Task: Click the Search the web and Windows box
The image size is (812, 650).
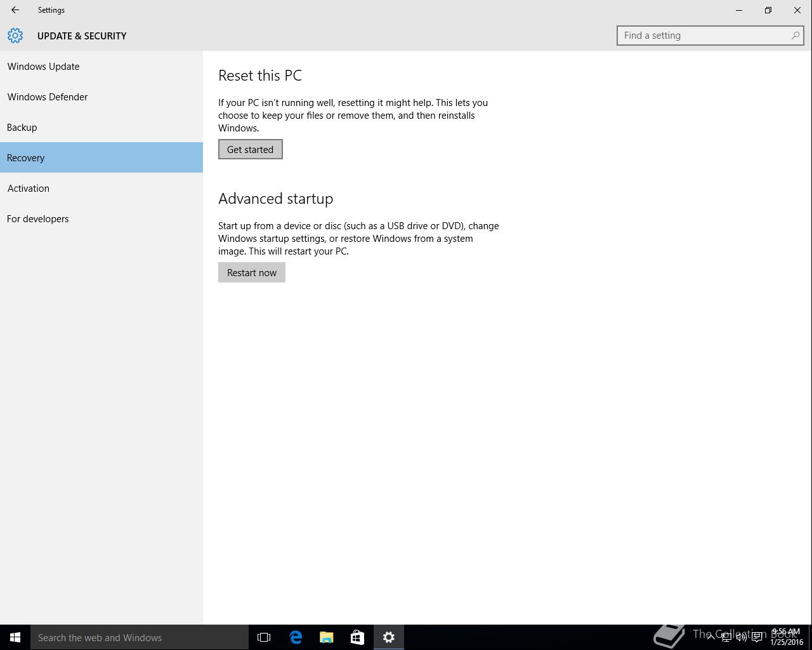Action: click(x=140, y=637)
